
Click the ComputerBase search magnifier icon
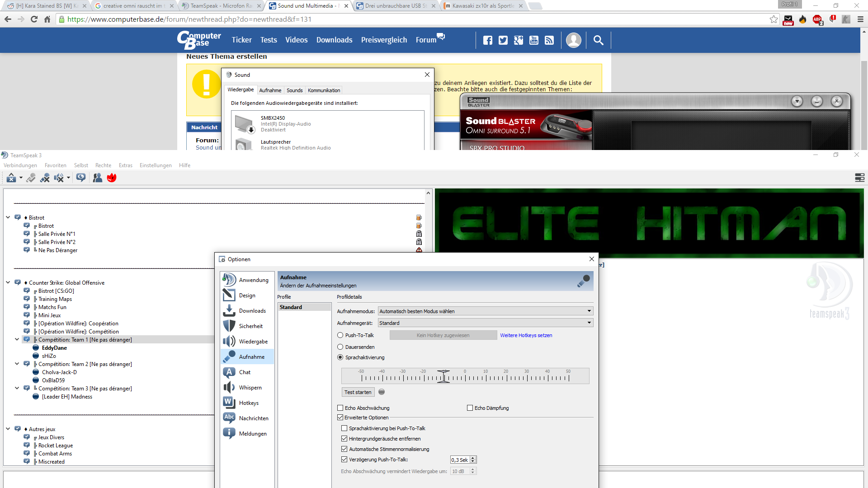tap(599, 40)
